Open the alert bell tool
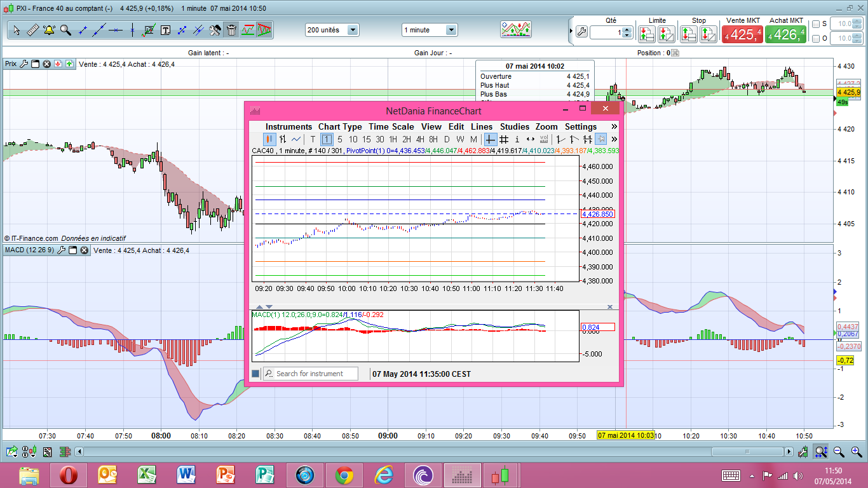Image resolution: width=868 pixels, height=488 pixels. coord(50,30)
